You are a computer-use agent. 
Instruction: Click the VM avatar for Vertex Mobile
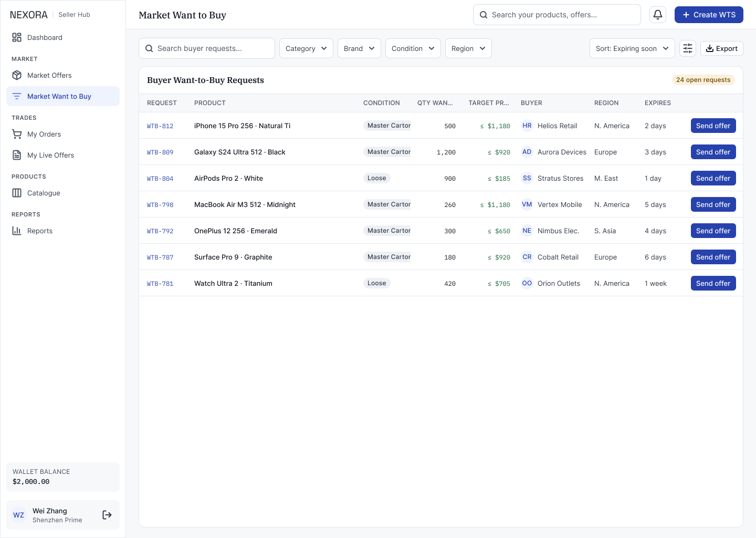(x=527, y=204)
